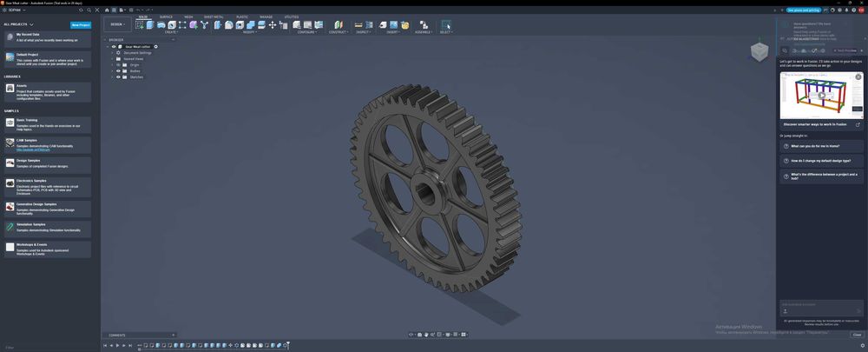
Task: Open the help question mark icon
Action: click(853, 10)
